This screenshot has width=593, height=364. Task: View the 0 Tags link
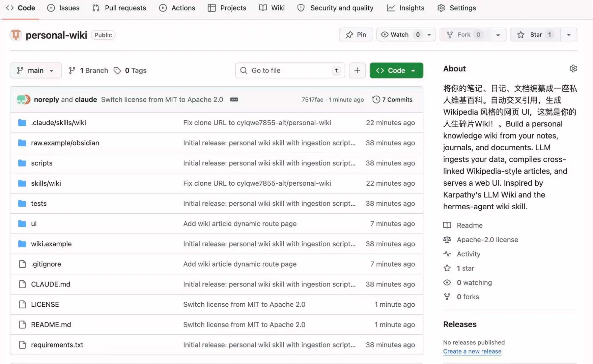(130, 70)
